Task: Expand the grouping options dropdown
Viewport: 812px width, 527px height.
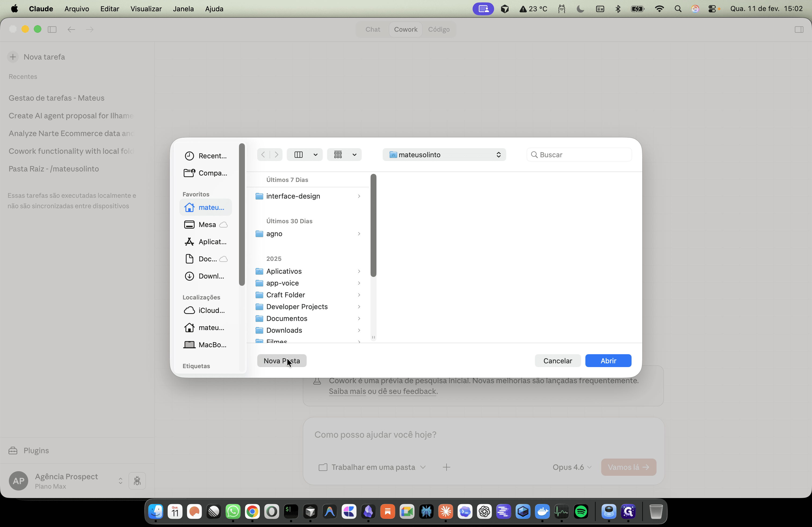Action: tap(344, 155)
